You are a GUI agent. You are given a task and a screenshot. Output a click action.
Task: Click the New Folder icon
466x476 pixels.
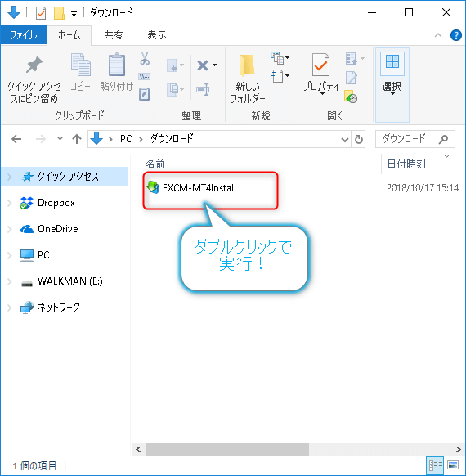tap(247, 65)
